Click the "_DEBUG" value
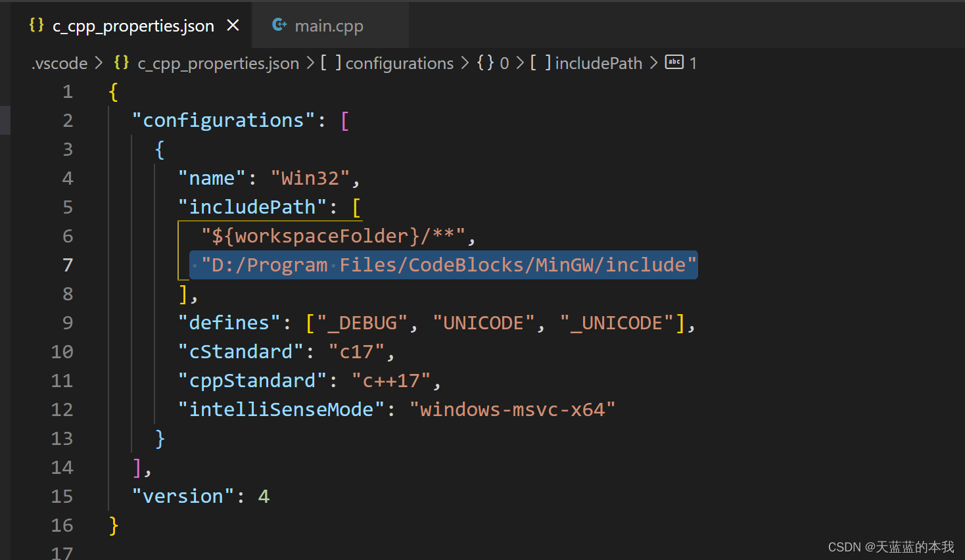Screen dimensions: 965x560 coord(362,323)
